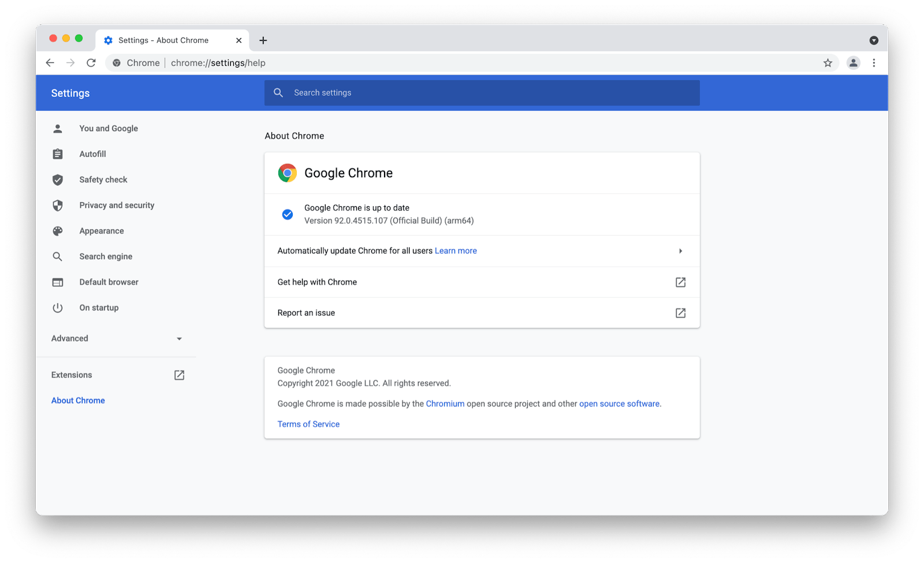
Task: Open the Learn more link
Action: [x=456, y=251]
